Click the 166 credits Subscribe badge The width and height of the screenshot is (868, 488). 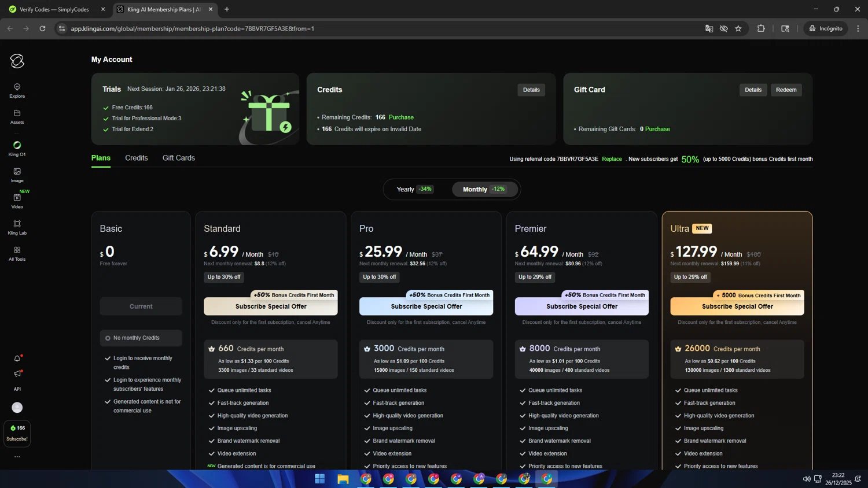pyautogui.click(x=17, y=433)
